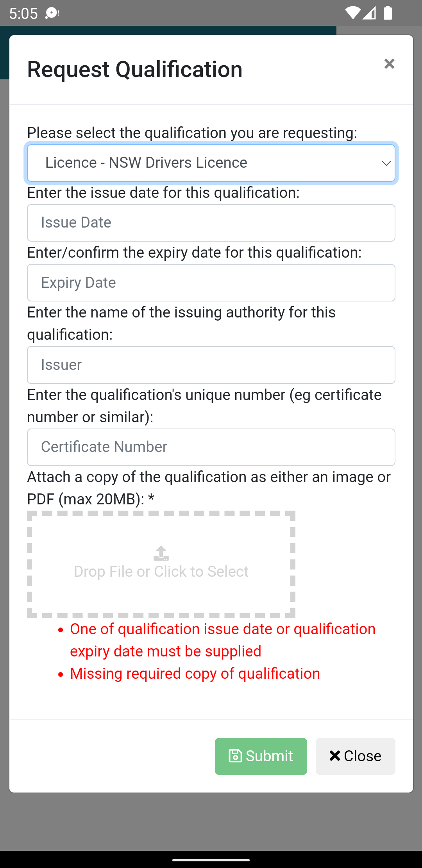Focus the Expiry Date field
This screenshot has height=868, width=422.
pyautogui.click(x=211, y=283)
